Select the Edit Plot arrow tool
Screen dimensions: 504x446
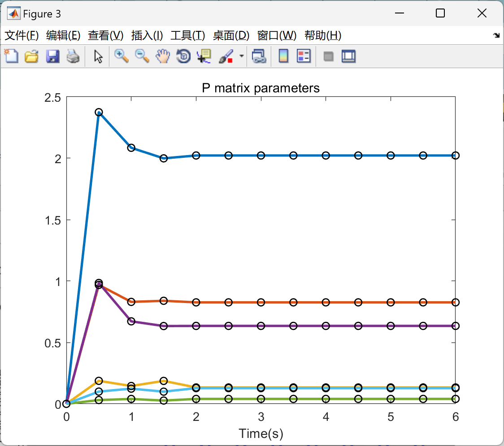click(x=98, y=56)
